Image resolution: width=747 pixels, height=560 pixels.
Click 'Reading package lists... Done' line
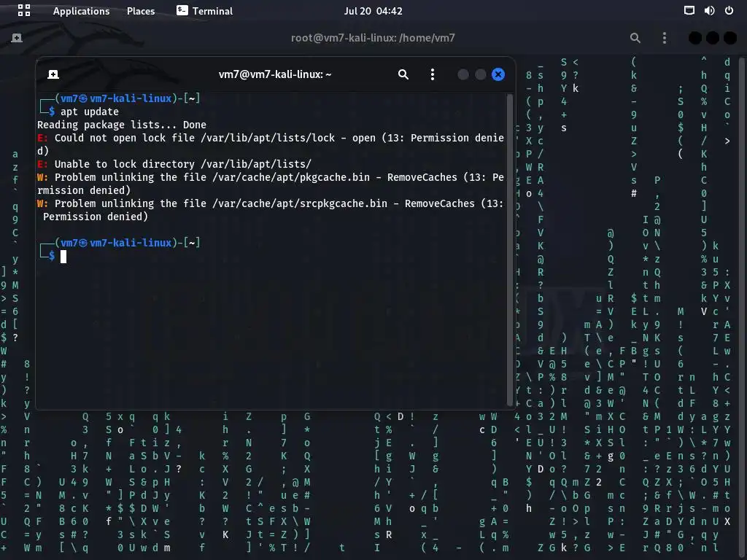(x=122, y=125)
